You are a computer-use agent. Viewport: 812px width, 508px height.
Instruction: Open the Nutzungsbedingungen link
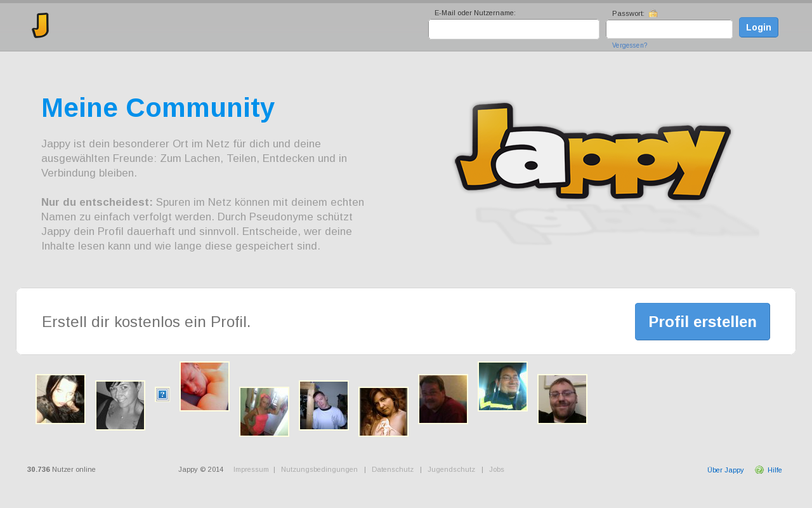pyautogui.click(x=319, y=469)
